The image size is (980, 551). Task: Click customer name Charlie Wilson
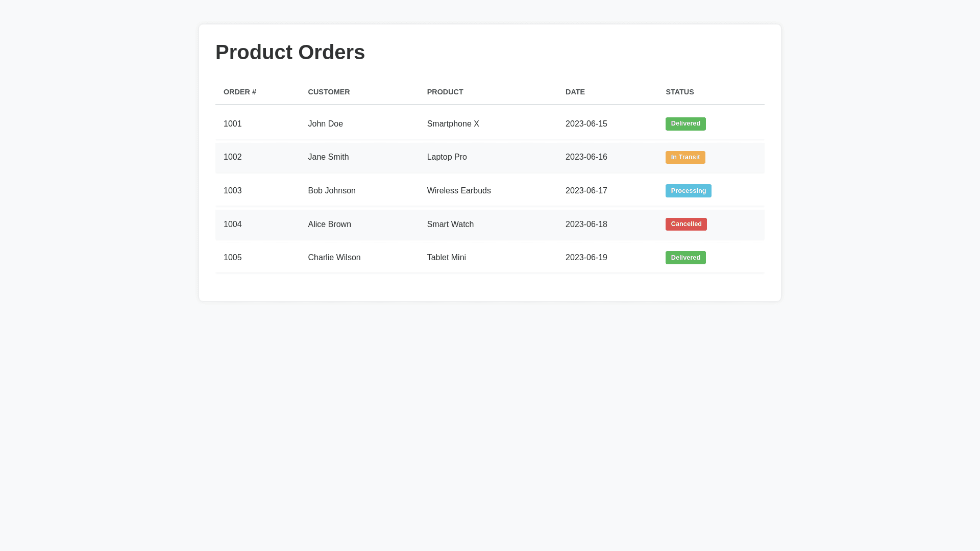pos(334,258)
